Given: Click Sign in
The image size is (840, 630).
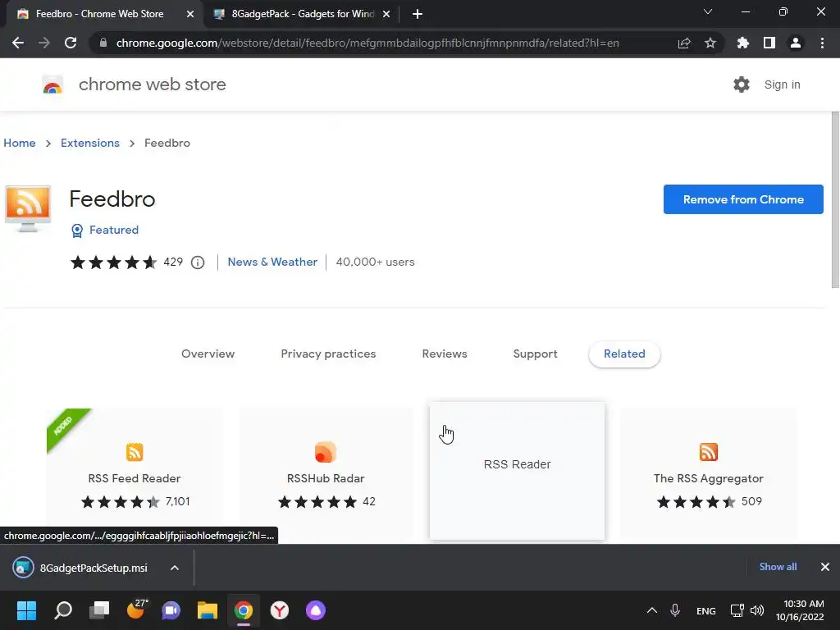Looking at the screenshot, I should click(x=782, y=84).
